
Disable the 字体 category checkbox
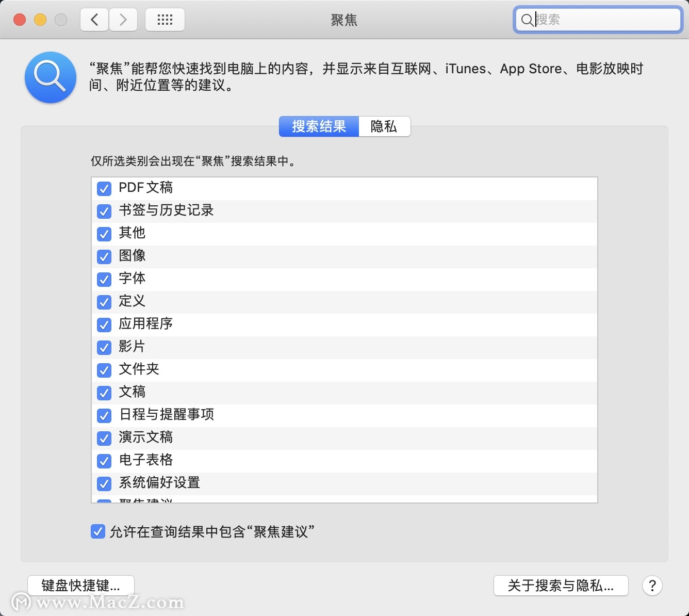[104, 279]
